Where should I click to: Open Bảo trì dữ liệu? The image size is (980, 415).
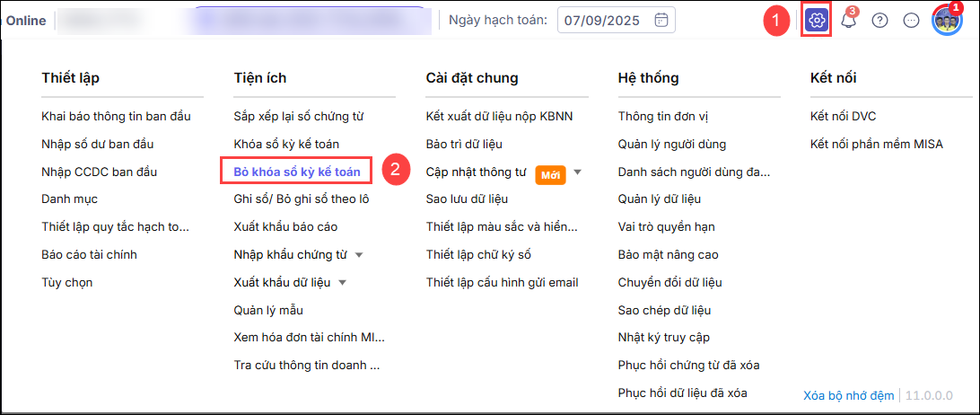[464, 144]
